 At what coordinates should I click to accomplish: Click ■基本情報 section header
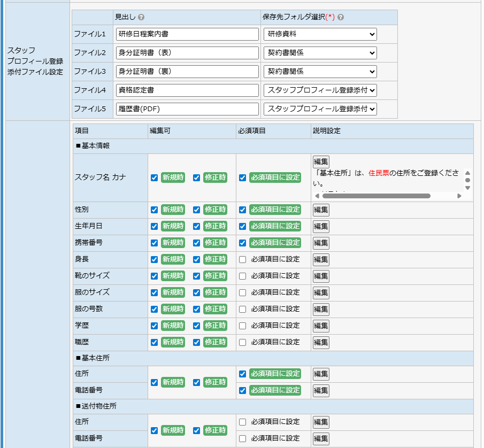click(x=273, y=146)
